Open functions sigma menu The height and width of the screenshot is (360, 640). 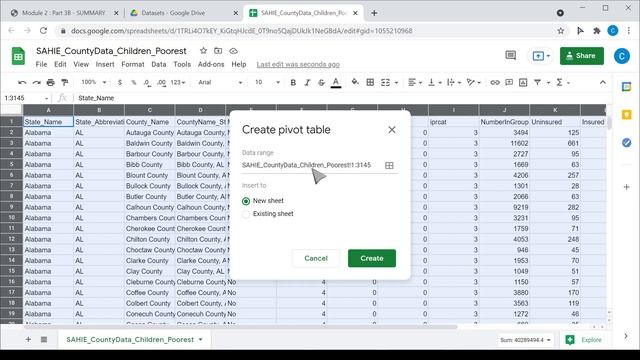tap(559, 82)
